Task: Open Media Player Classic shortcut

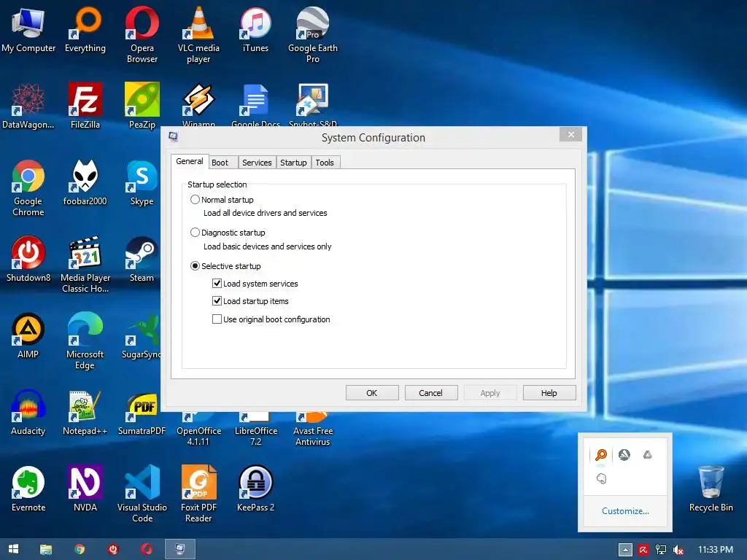Action: pos(85,264)
